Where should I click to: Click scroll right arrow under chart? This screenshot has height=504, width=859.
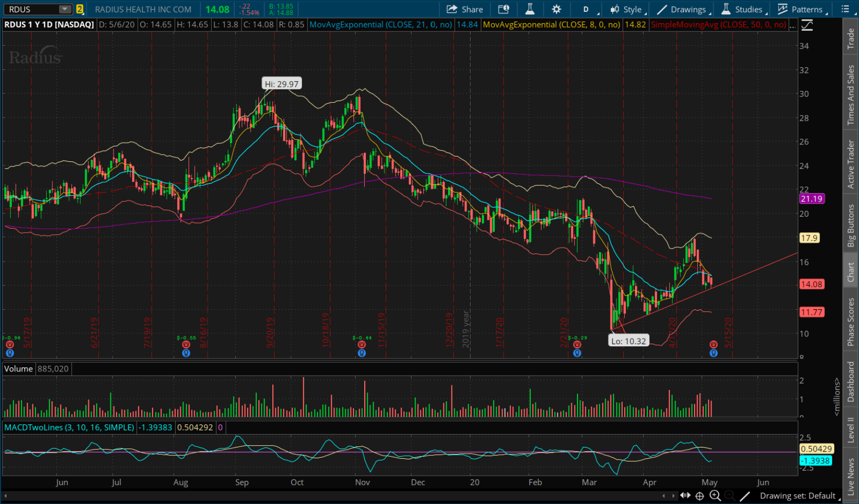(x=673, y=496)
